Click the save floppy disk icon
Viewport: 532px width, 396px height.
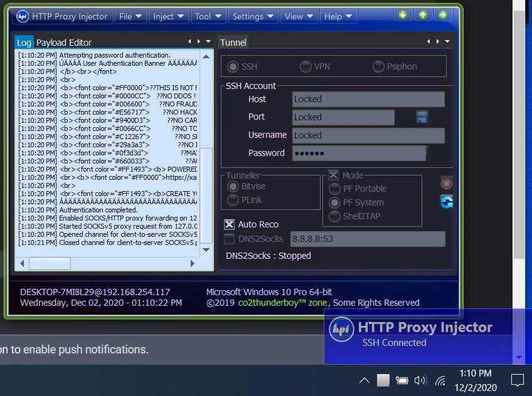422,117
